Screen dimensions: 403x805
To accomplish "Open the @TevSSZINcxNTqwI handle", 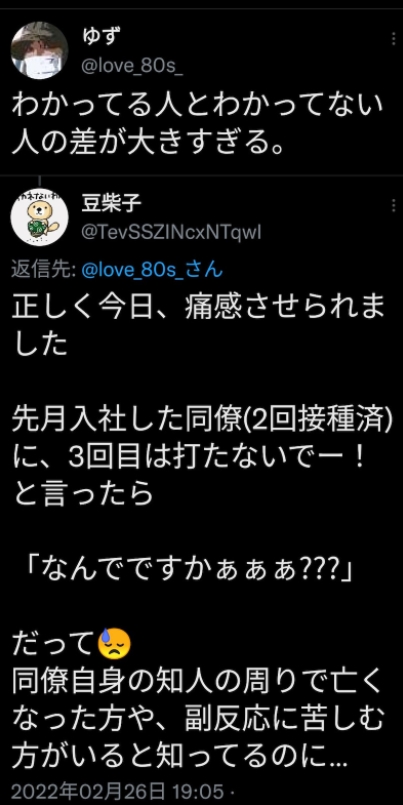I will point(171,234).
